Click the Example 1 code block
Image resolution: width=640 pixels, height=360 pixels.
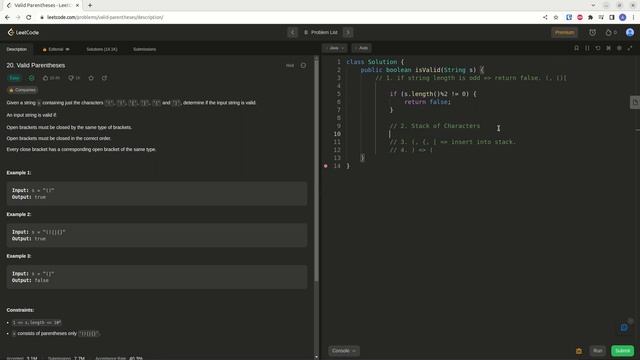[157, 193]
